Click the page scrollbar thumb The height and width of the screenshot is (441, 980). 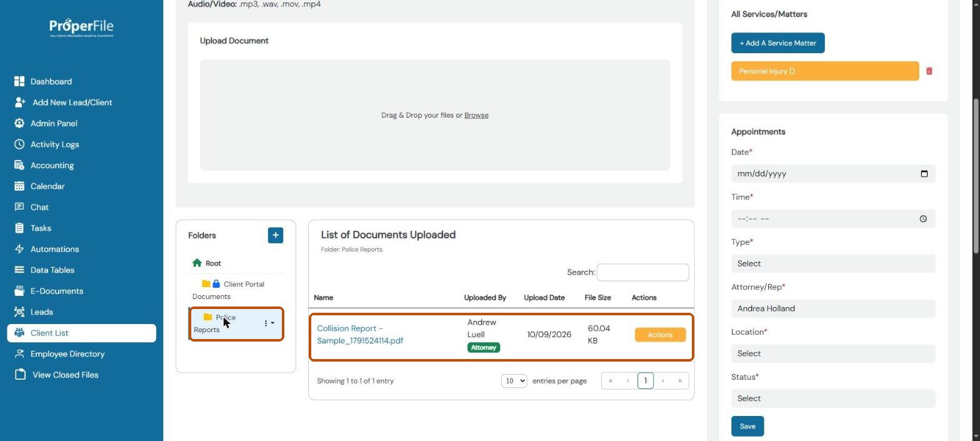976,176
